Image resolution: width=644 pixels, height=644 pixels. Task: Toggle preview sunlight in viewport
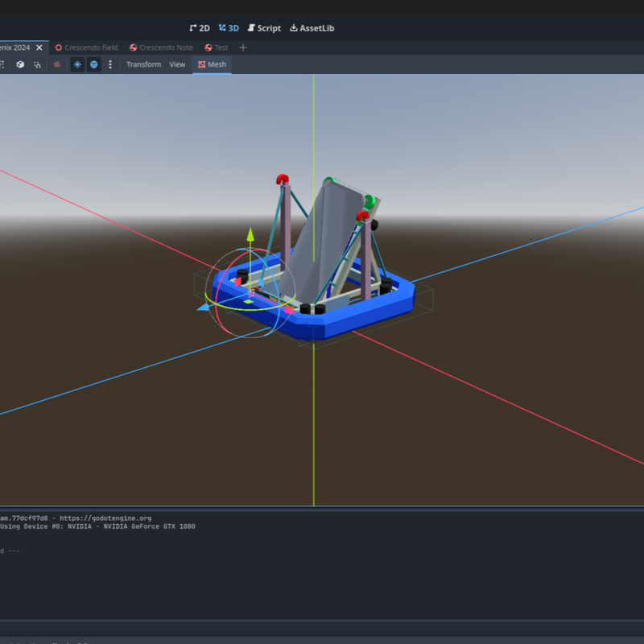77,64
